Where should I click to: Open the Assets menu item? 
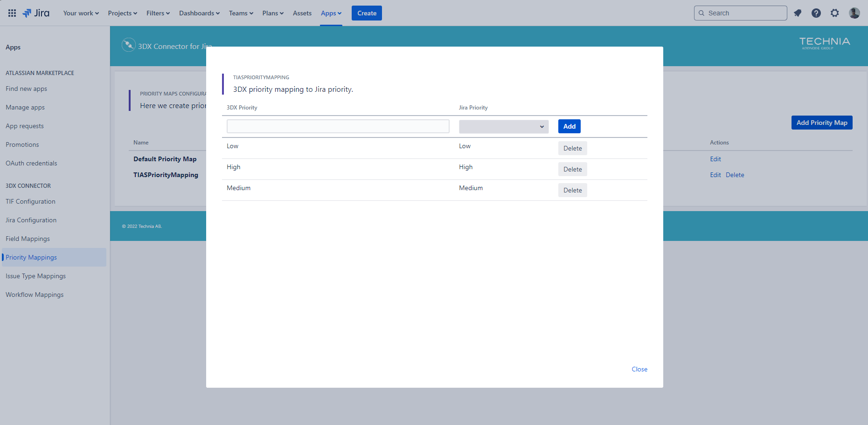click(302, 13)
